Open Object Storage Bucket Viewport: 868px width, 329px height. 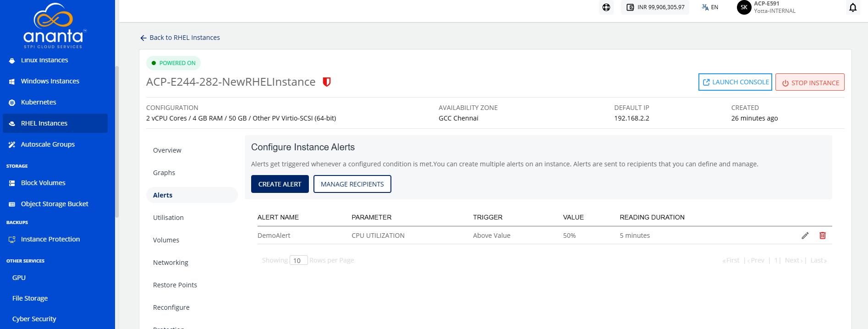55,204
